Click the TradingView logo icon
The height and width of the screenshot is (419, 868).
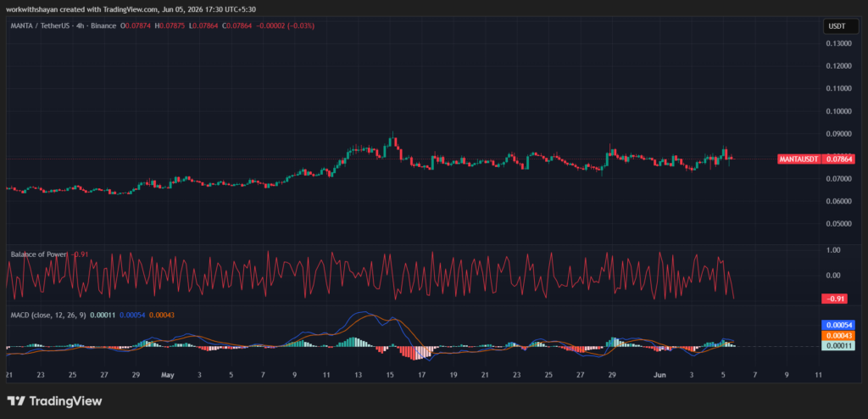[15, 400]
